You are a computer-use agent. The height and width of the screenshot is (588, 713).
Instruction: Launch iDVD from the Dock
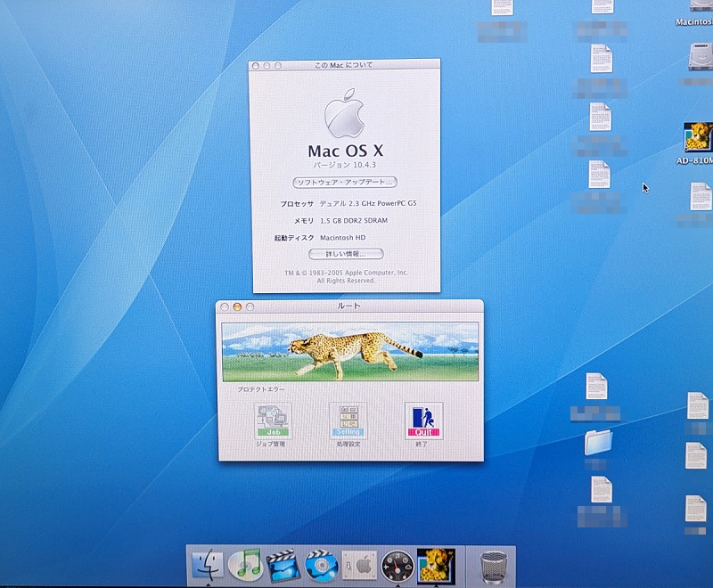pos(321,565)
